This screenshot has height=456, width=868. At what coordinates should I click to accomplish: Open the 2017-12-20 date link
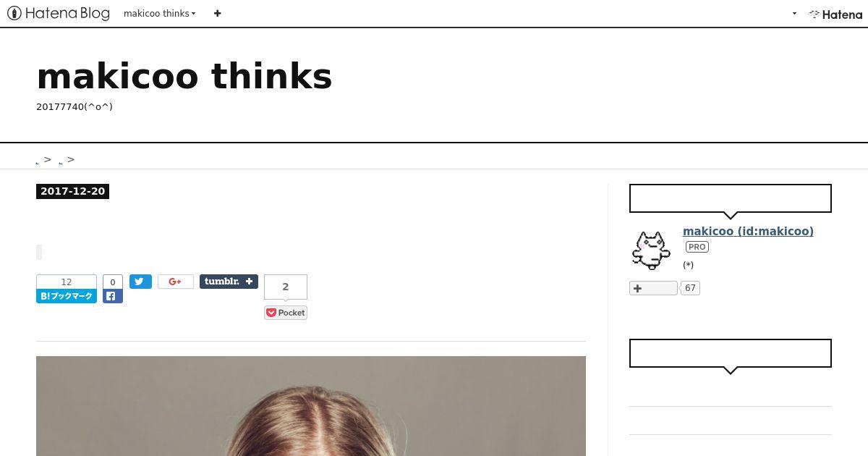pyautogui.click(x=72, y=192)
